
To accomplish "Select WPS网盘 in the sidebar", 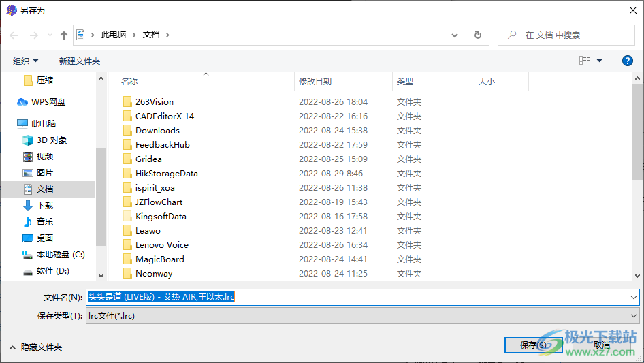I will coord(41,102).
